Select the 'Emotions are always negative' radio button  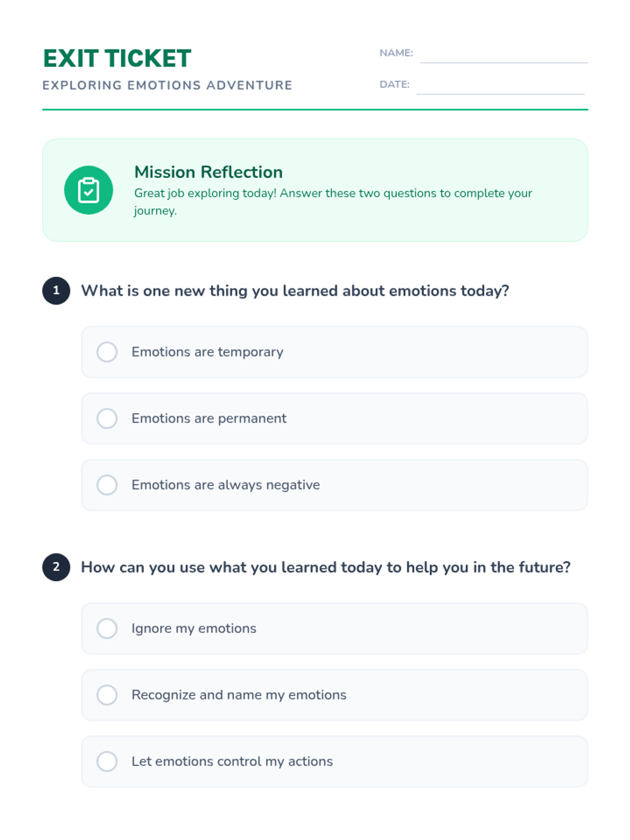click(107, 485)
